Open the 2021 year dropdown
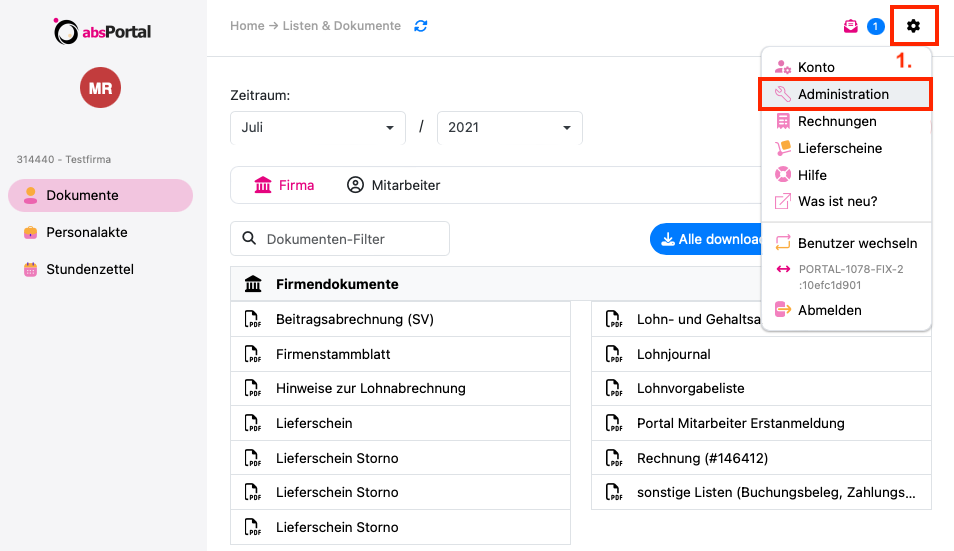 (510, 128)
